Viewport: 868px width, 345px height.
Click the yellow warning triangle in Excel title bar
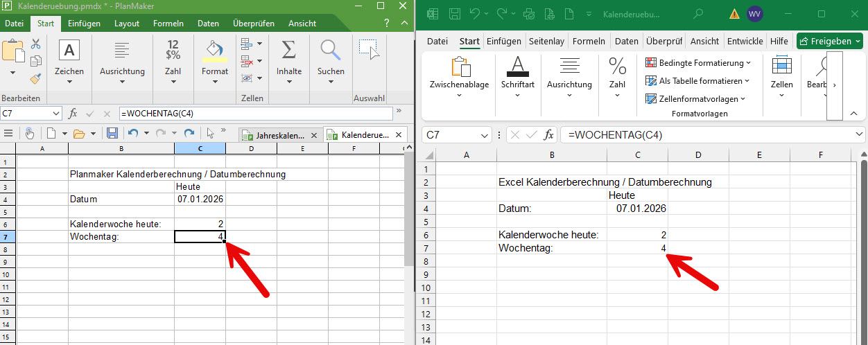click(x=734, y=14)
